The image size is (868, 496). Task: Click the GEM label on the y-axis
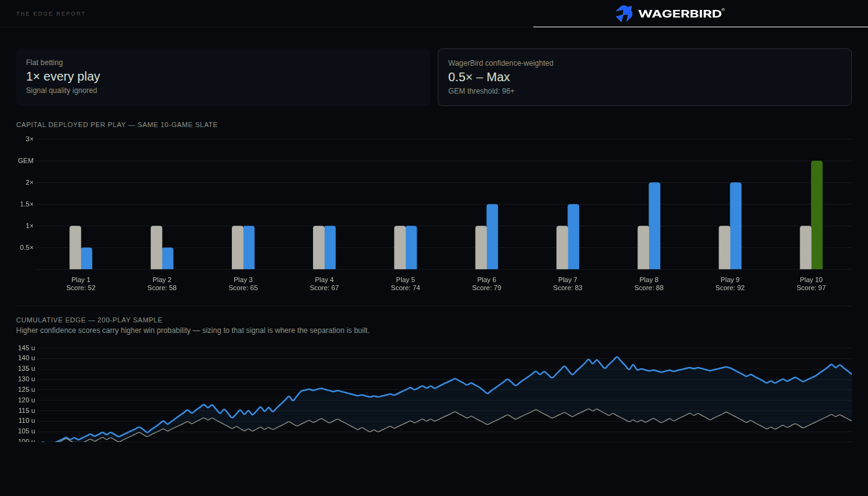25,161
